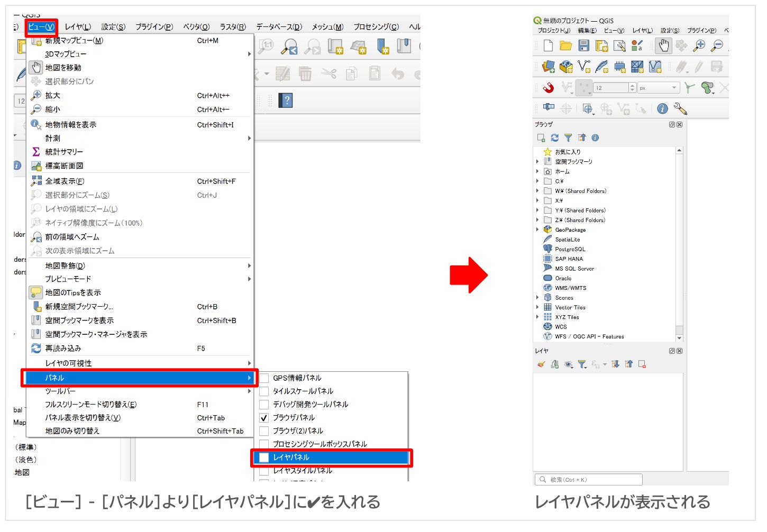The image size is (767, 532).
Task: Click Remove Layer icon in Layer panel
Action: (642, 364)
